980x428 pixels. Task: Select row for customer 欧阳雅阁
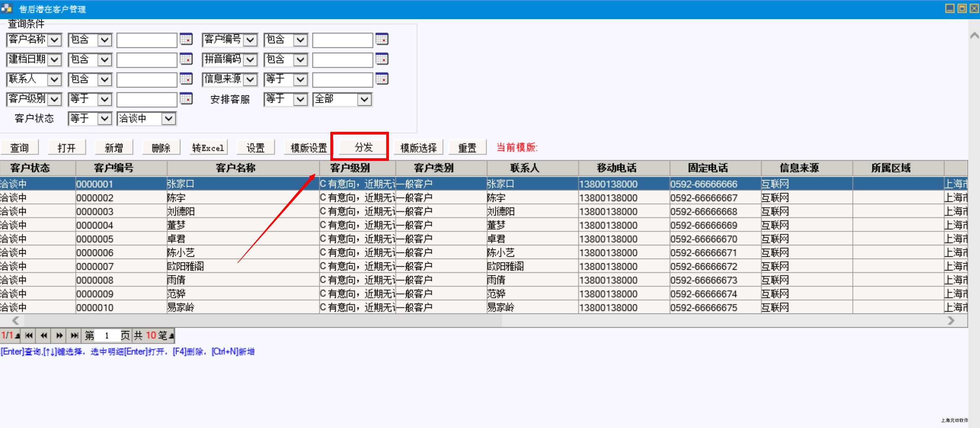point(185,266)
